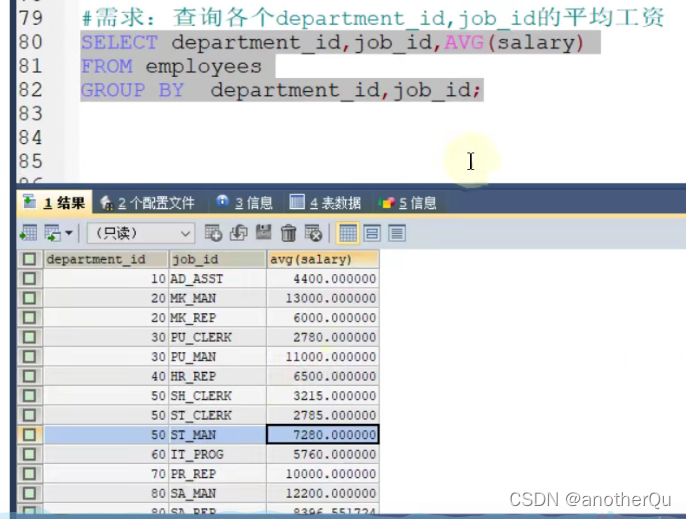Switch to form view mode
This screenshot has height=519, width=686.
(372, 233)
